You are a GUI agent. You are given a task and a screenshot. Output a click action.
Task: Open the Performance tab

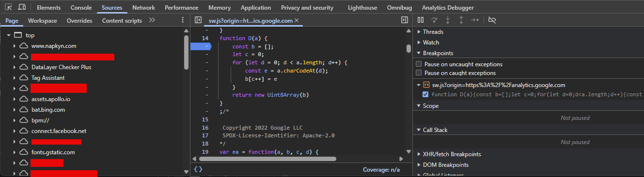[x=181, y=8]
